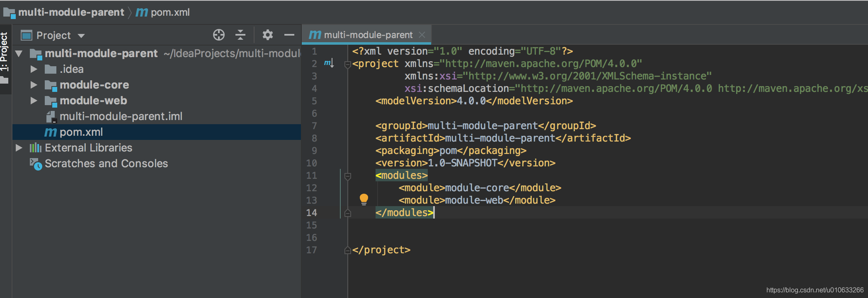Click the modelVersion 4.0.0 line
The width and height of the screenshot is (868, 298).
click(x=474, y=101)
